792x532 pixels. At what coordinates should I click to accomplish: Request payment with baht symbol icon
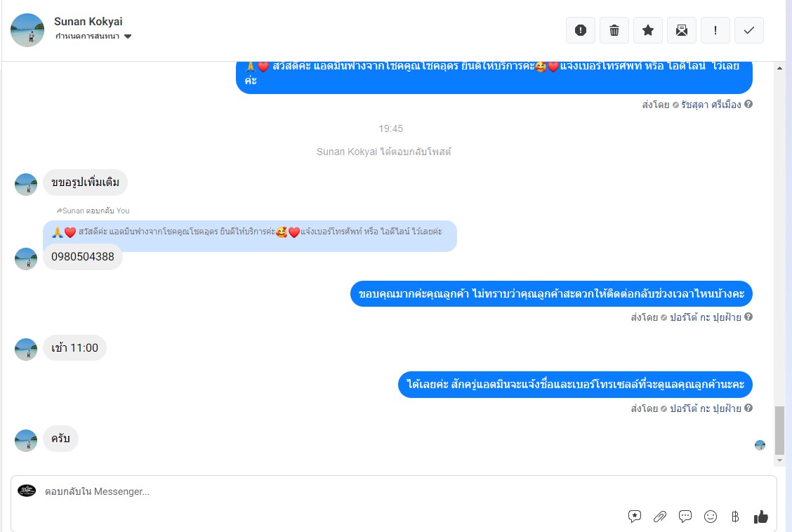(735, 517)
